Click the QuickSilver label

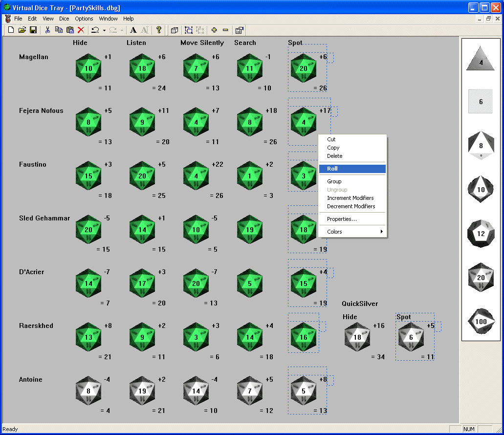(360, 304)
